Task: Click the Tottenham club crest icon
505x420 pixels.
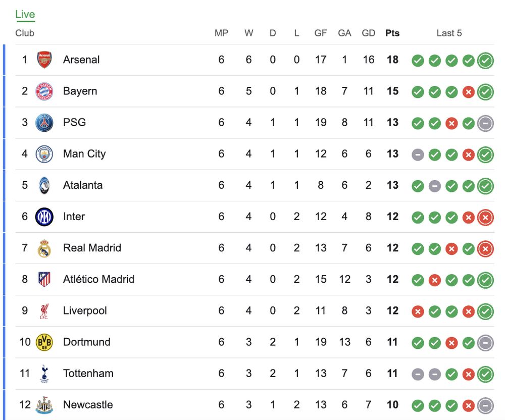Action: point(44,374)
